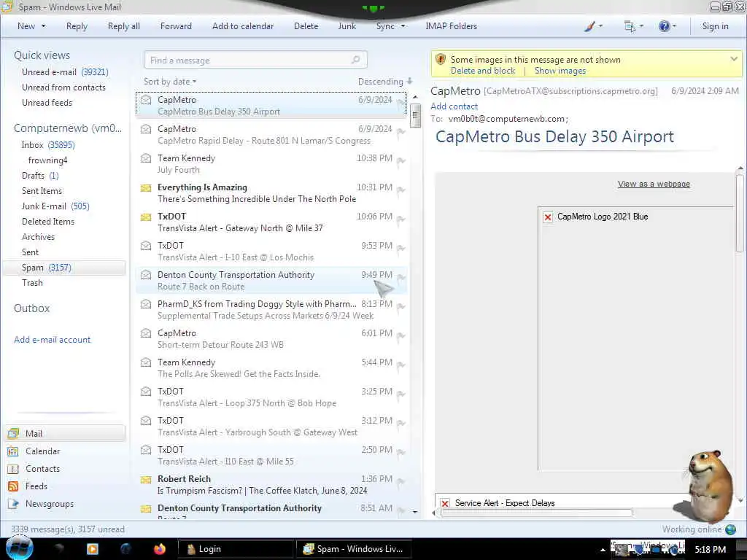This screenshot has height=560, width=747.
Task: Flag the TxDOT Loop 375 North @ Bob Hope message
Action: click(x=401, y=394)
